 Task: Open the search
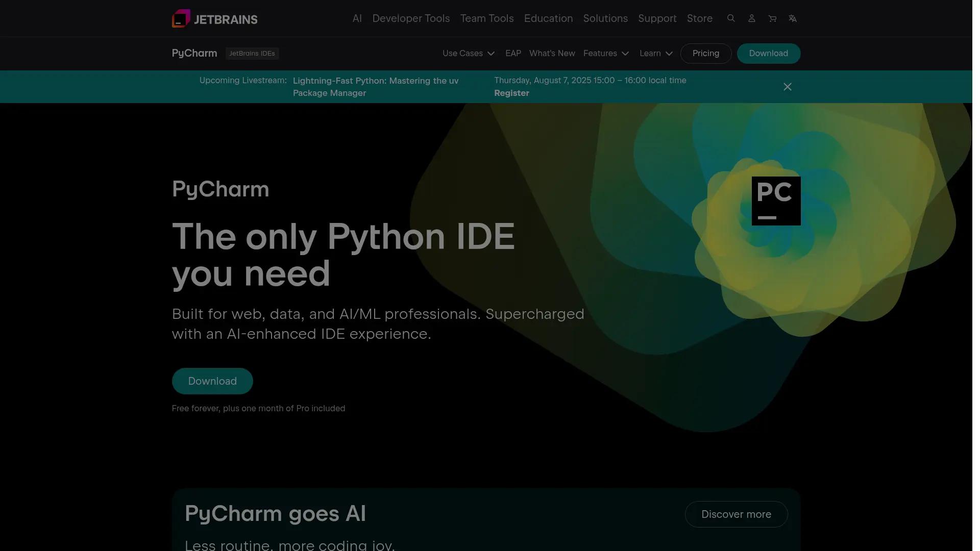click(731, 18)
